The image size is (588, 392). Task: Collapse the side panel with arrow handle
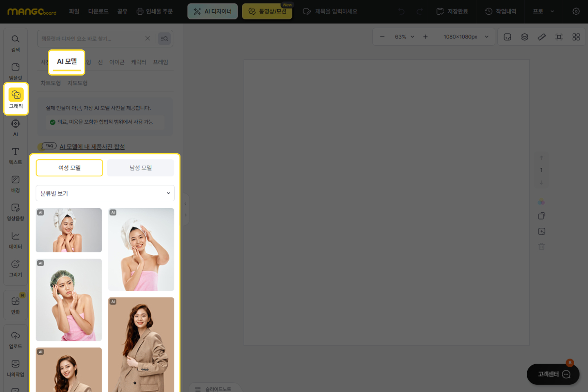185,203
